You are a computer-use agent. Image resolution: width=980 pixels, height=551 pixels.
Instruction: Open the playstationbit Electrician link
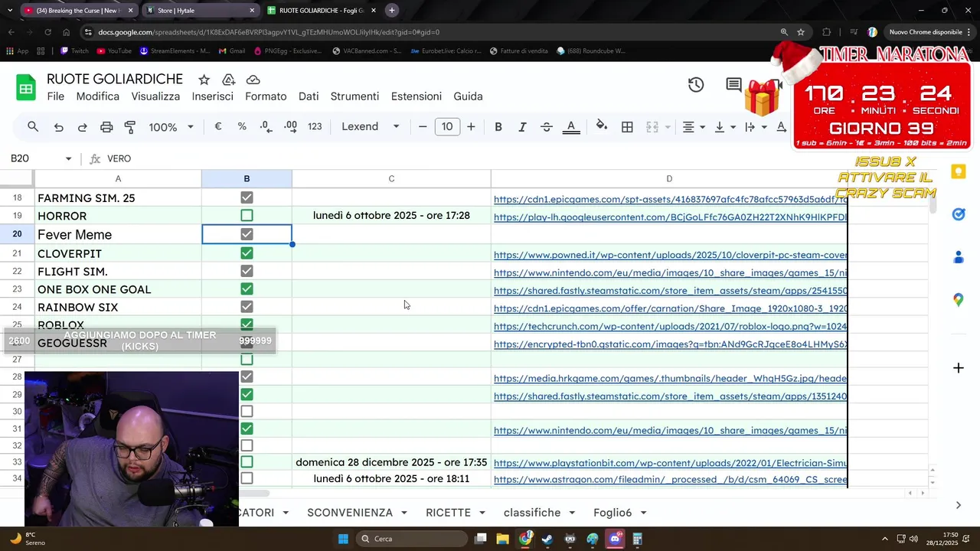click(x=670, y=463)
